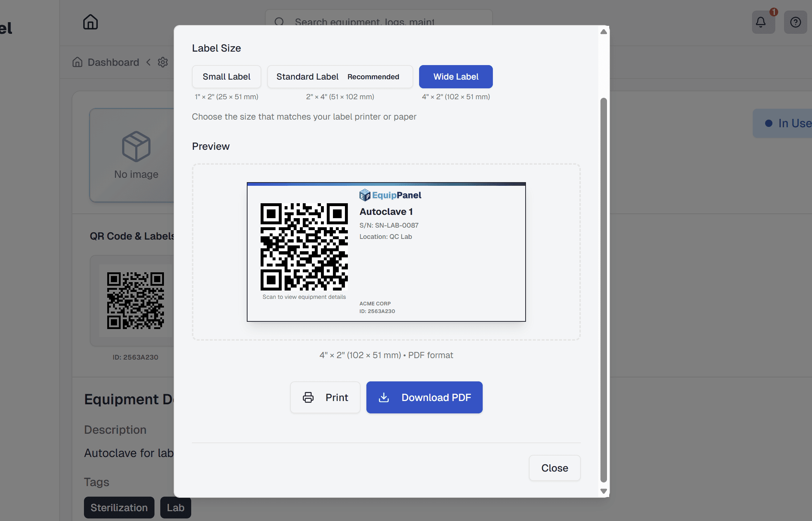This screenshot has height=521, width=812.
Task: Open settings via the gear icon in breadcrumb
Action: point(163,62)
